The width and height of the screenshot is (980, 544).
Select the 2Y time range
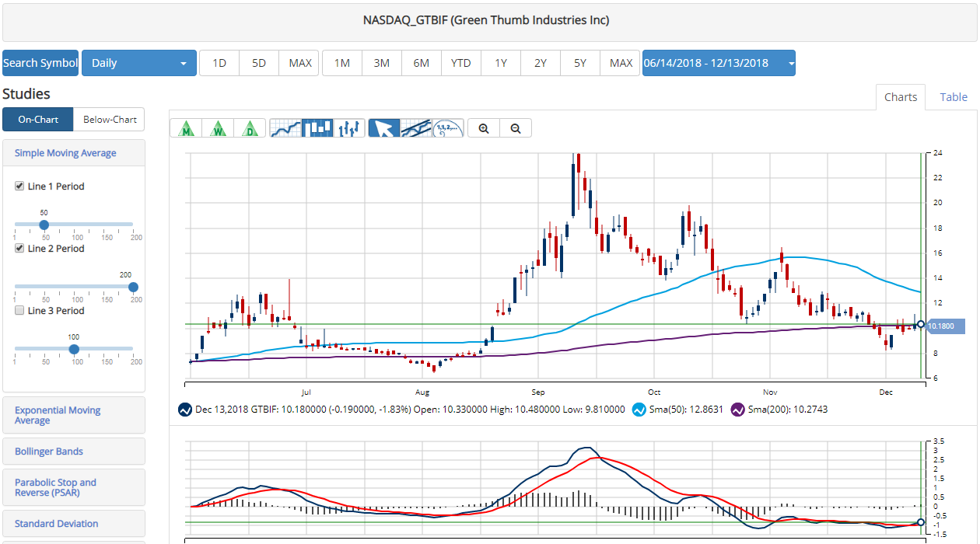coord(541,63)
